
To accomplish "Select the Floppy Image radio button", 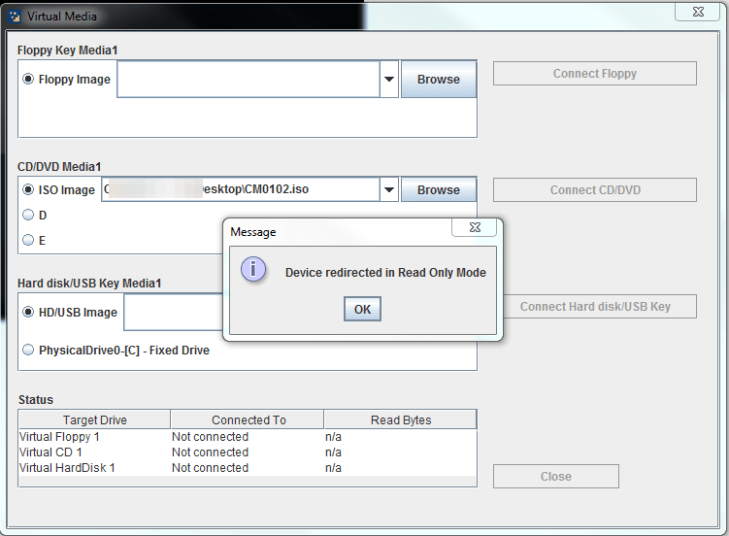I will tap(28, 80).
